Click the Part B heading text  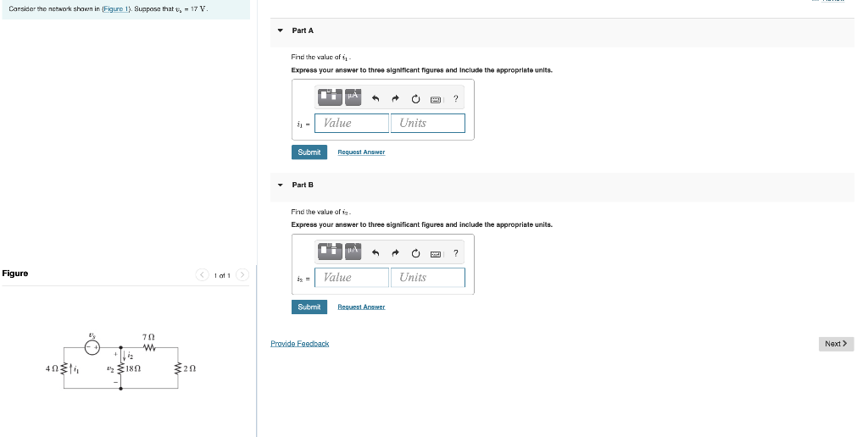click(x=303, y=185)
